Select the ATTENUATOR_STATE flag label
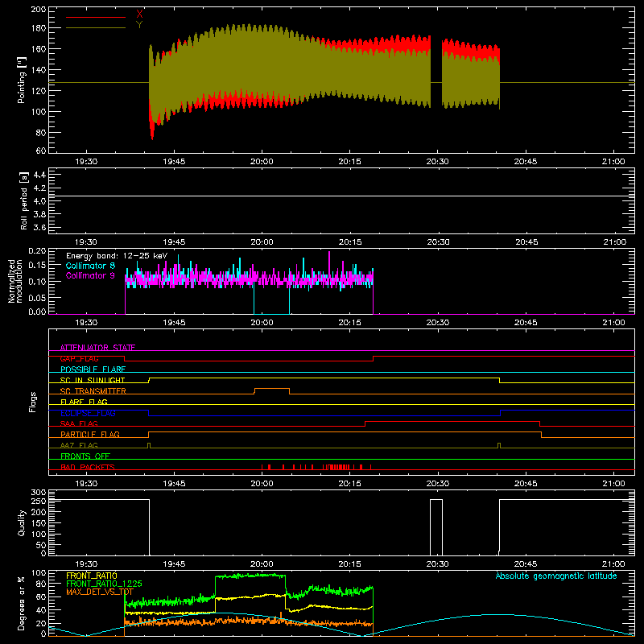This screenshot has height=644, width=644. point(97,348)
